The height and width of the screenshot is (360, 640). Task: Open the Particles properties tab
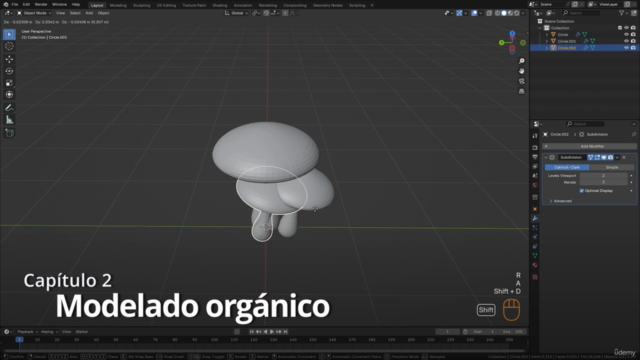(x=535, y=228)
